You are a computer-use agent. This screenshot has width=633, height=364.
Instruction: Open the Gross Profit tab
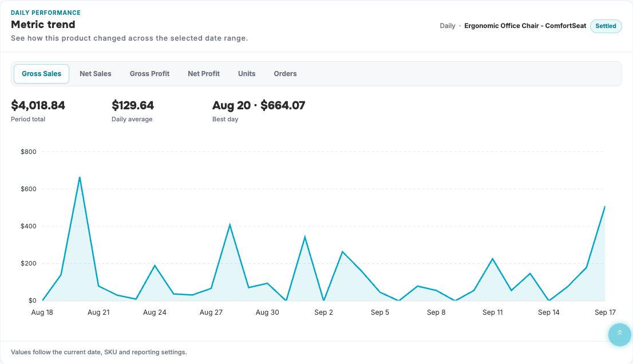tap(149, 74)
